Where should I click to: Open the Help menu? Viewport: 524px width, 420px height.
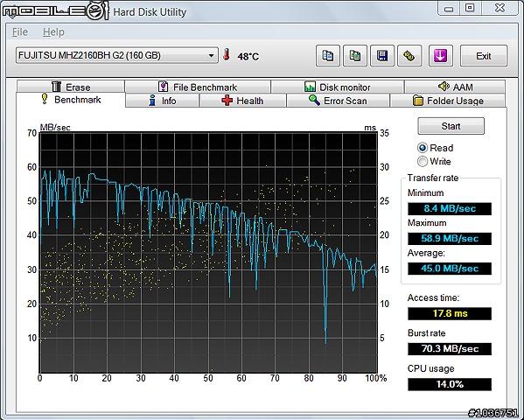coord(53,32)
